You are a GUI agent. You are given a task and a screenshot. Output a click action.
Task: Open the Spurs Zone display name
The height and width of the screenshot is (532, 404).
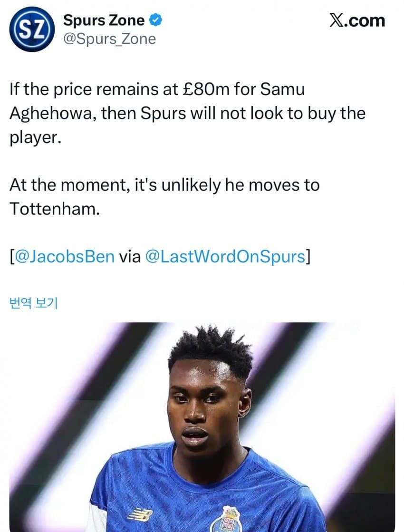point(104,20)
